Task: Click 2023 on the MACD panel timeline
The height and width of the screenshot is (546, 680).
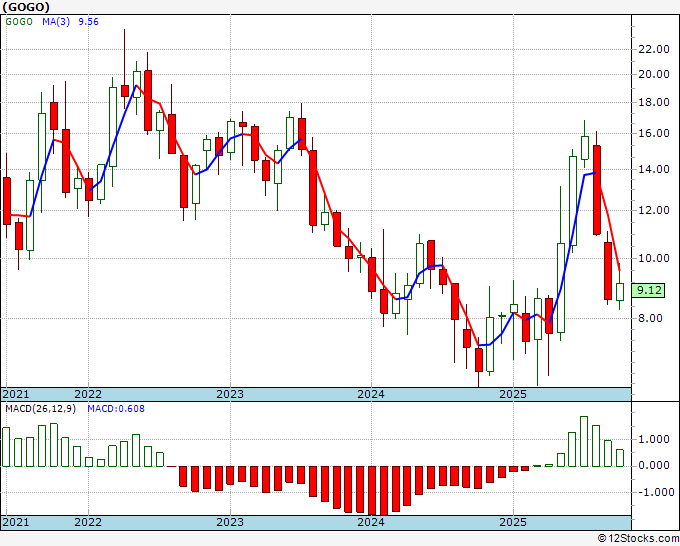Action: tap(230, 522)
